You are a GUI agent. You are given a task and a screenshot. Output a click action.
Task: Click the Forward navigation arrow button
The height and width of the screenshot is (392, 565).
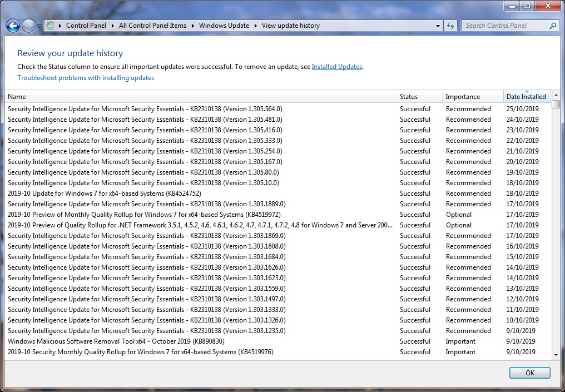pyautogui.click(x=28, y=26)
